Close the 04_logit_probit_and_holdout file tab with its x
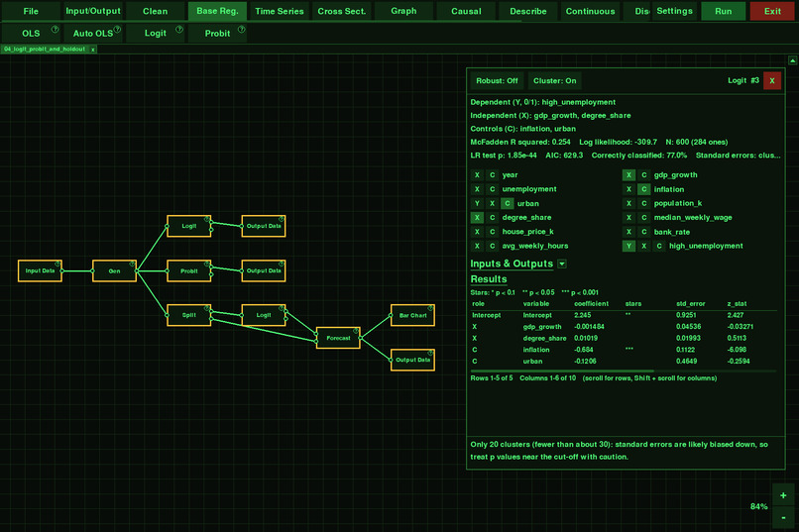 93,50
